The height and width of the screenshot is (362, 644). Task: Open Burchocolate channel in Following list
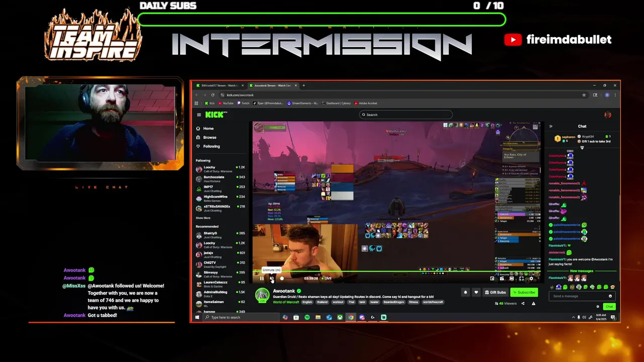[220, 178]
